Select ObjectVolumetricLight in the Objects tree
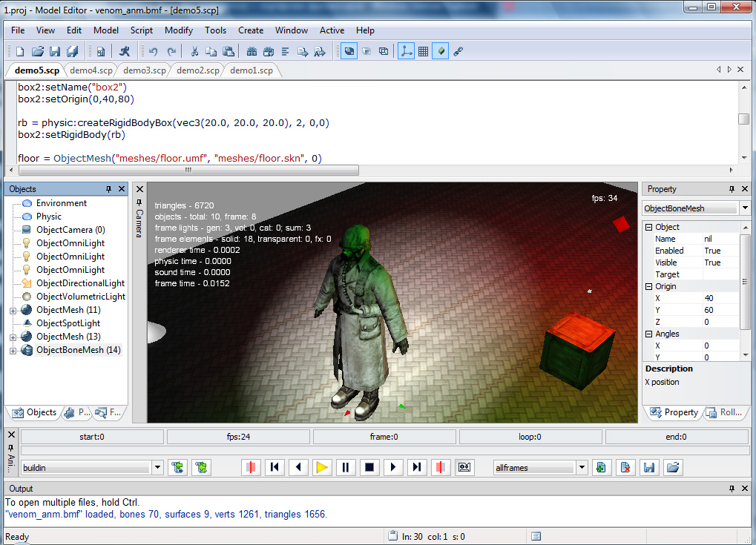 pyautogui.click(x=80, y=297)
